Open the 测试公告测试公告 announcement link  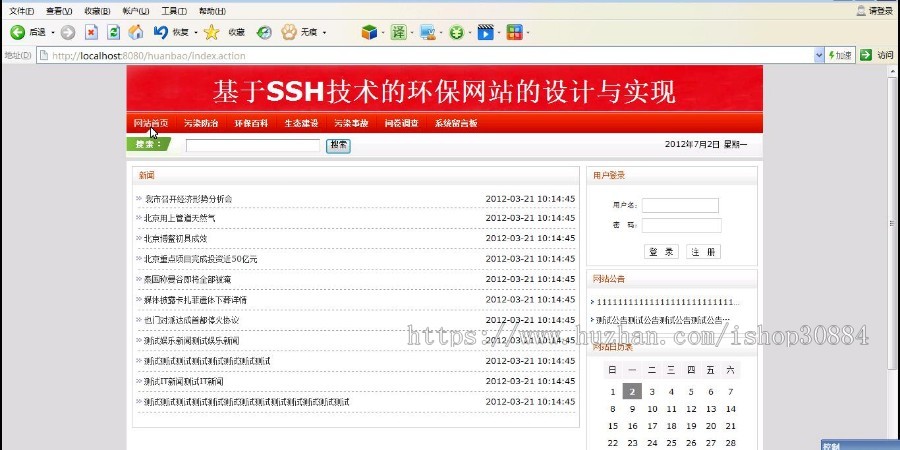[x=663, y=320]
